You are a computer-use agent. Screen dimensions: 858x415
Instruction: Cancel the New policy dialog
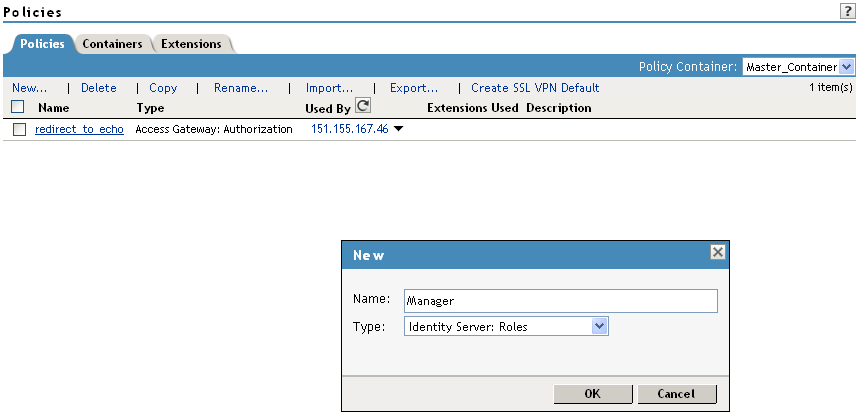676,393
